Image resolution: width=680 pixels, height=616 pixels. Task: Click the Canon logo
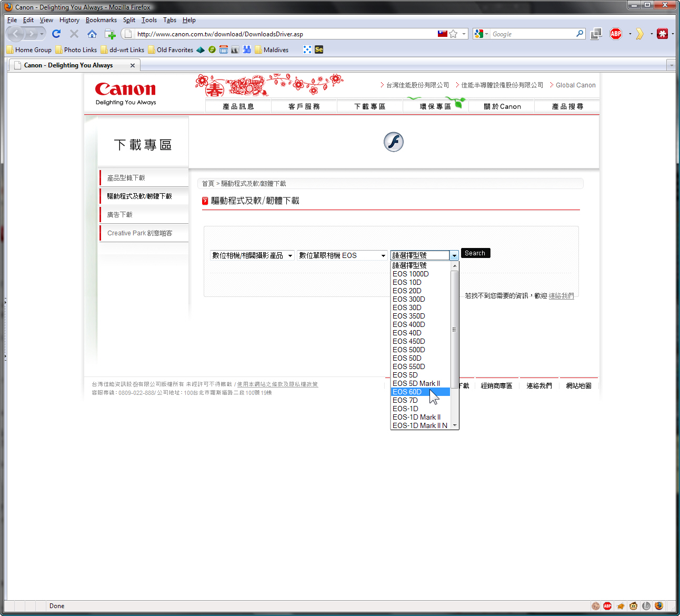(125, 90)
